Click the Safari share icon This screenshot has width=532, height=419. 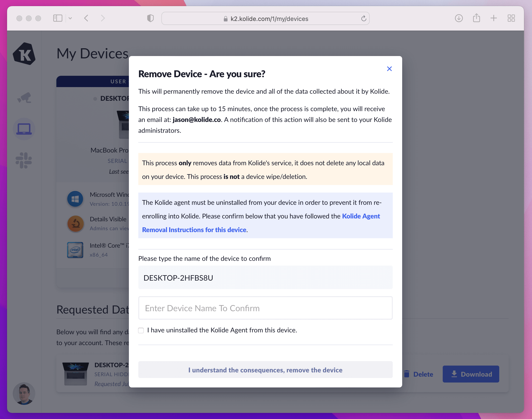coord(476,18)
